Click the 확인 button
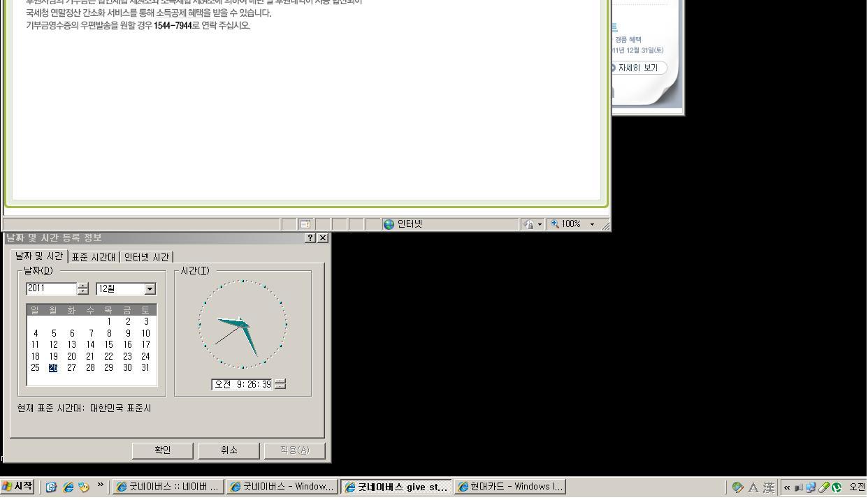This screenshot has height=500, width=868. pos(162,450)
